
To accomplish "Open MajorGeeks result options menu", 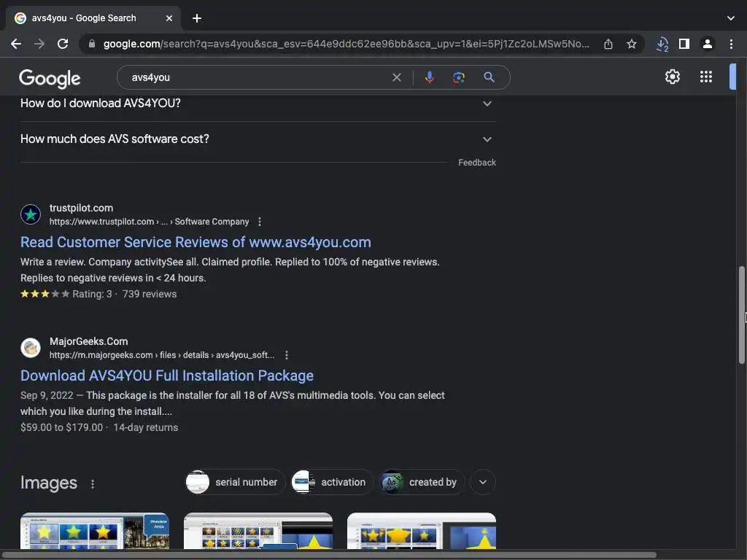I will pyautogui.click(x=286, y=355).
